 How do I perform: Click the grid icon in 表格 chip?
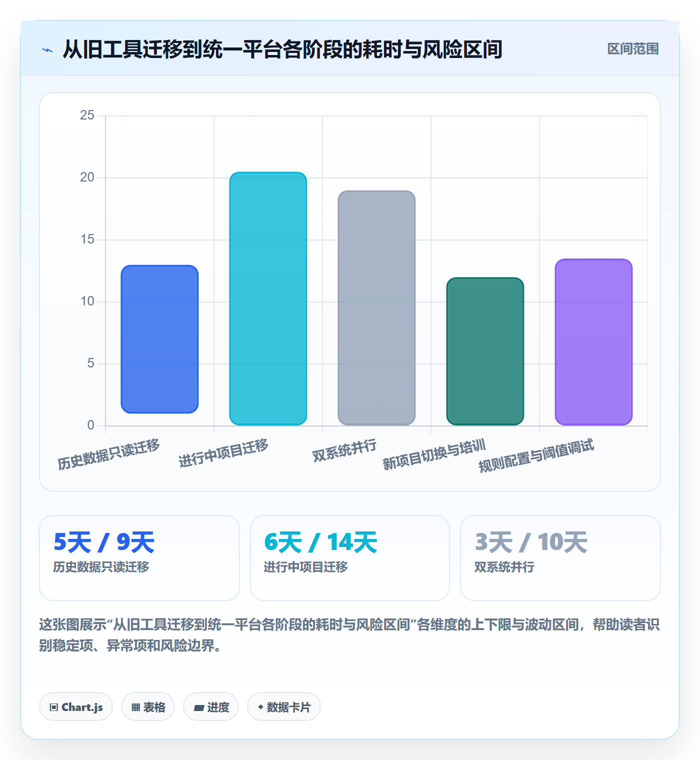pos(135,707)
